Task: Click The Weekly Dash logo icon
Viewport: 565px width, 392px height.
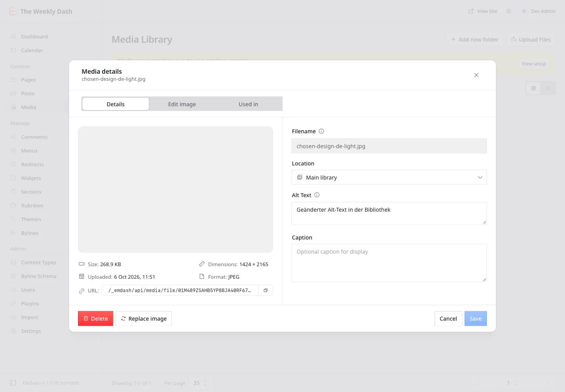Action: point(13,11)
